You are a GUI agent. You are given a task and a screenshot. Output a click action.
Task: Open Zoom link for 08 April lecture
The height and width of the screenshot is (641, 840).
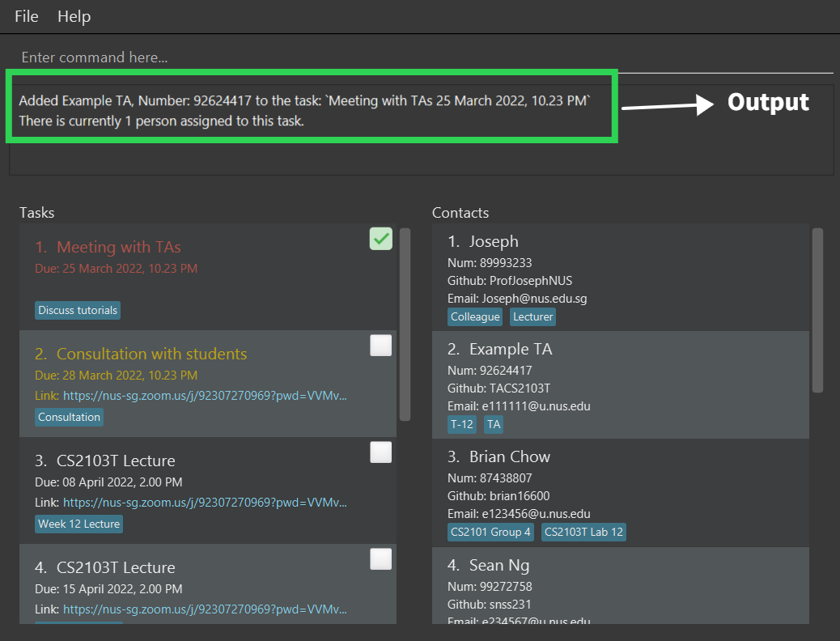tap(205, 503)
